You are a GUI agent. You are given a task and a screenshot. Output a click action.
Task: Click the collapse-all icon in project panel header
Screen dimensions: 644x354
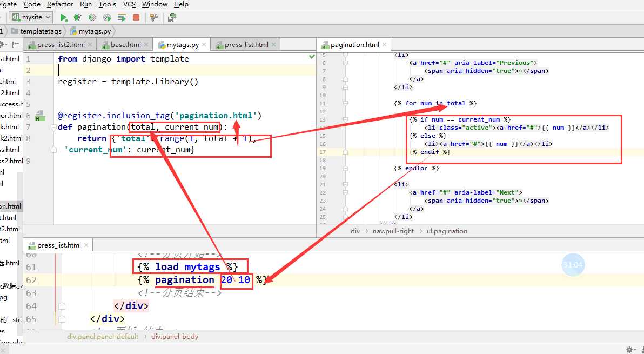[x=16, y=44]
